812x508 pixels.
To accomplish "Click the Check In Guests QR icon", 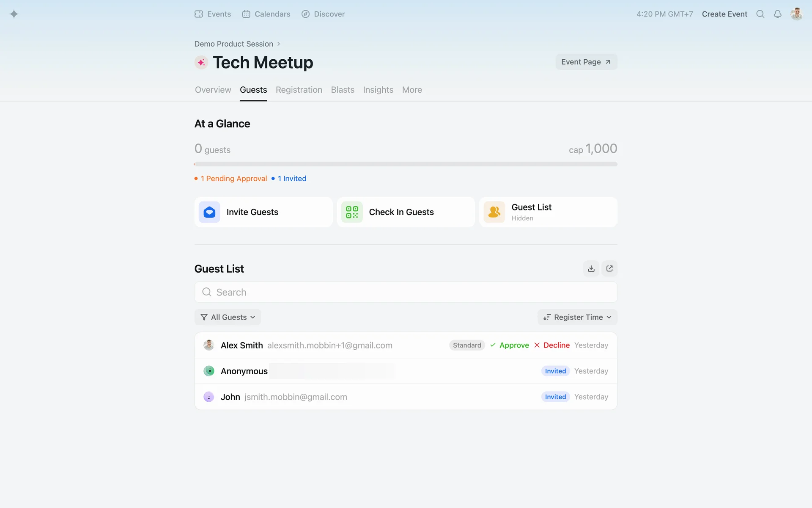I will [352, 212].
